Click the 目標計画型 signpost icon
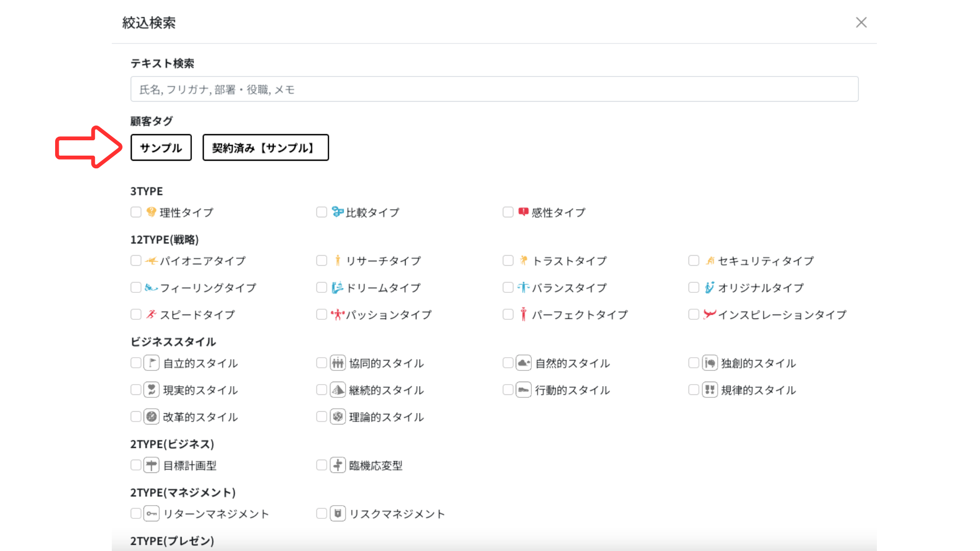 tap(152, 465)
